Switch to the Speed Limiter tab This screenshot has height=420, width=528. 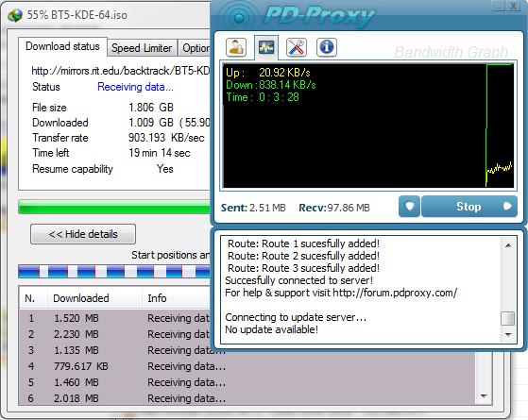[x=142, y=48]
